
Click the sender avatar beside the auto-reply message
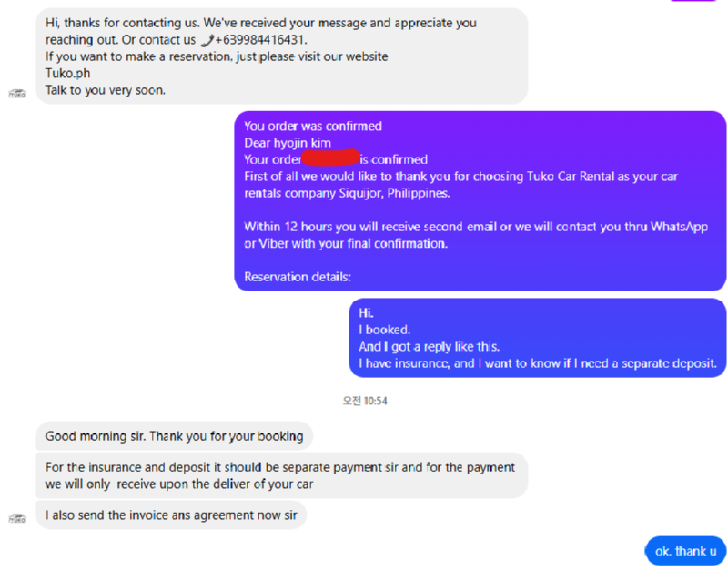tap(17, 94)
